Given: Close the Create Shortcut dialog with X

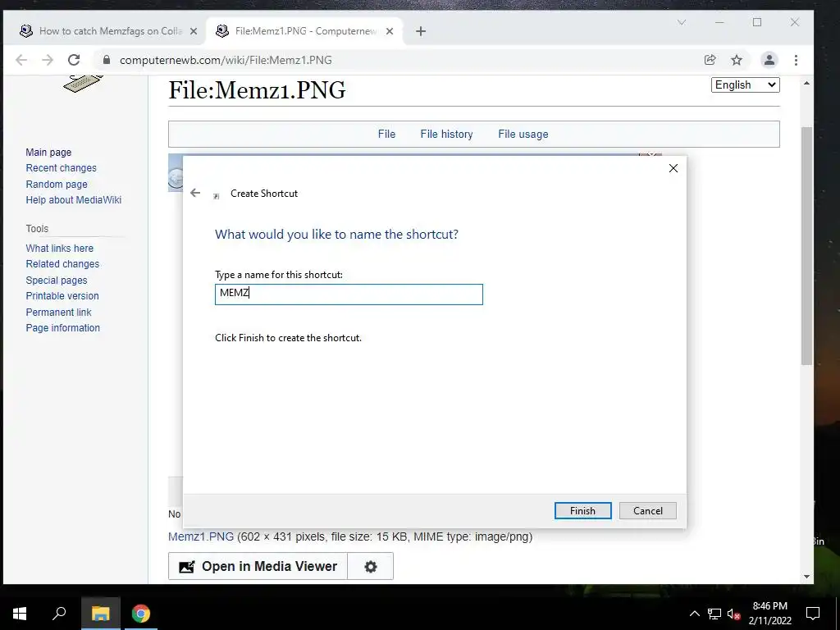Looking at the screenshot, I should pyautogui.click(x=673, y=168).
